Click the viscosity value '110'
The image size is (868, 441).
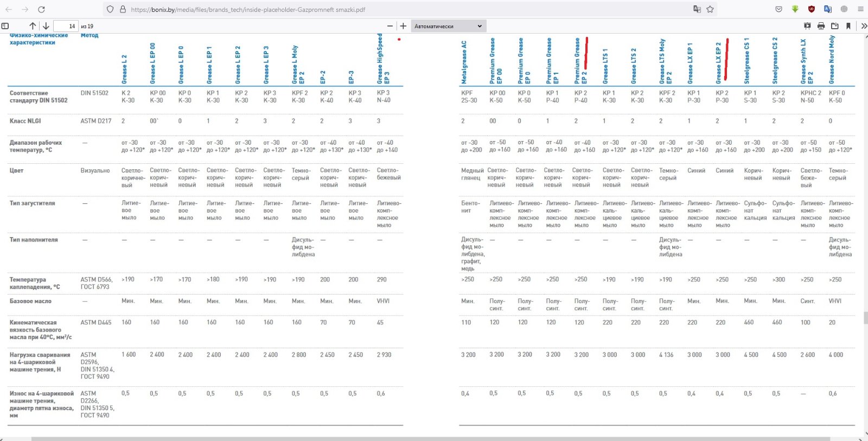[466, 322]
